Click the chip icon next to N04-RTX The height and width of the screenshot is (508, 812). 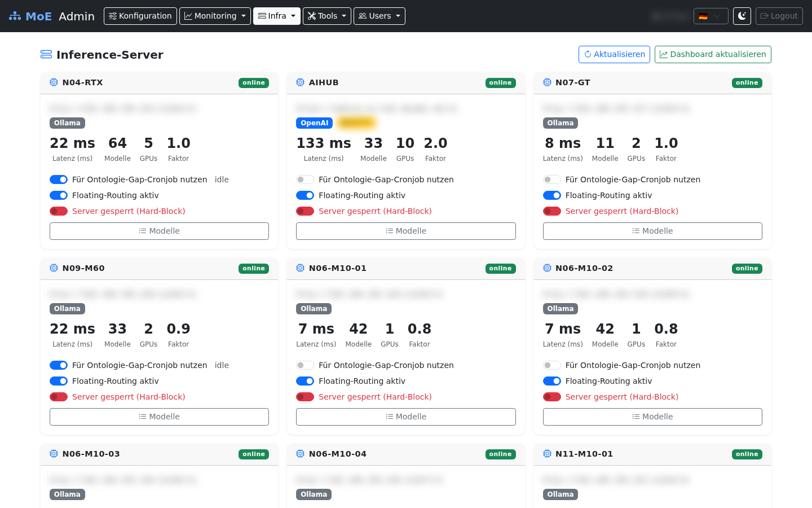[x=54, y=82]
